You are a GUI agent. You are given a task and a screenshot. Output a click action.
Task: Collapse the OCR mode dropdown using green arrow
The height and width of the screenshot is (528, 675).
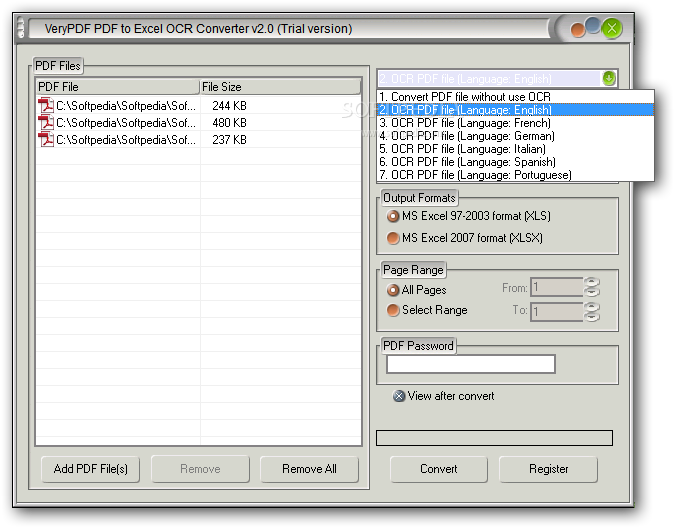point(609,78)
